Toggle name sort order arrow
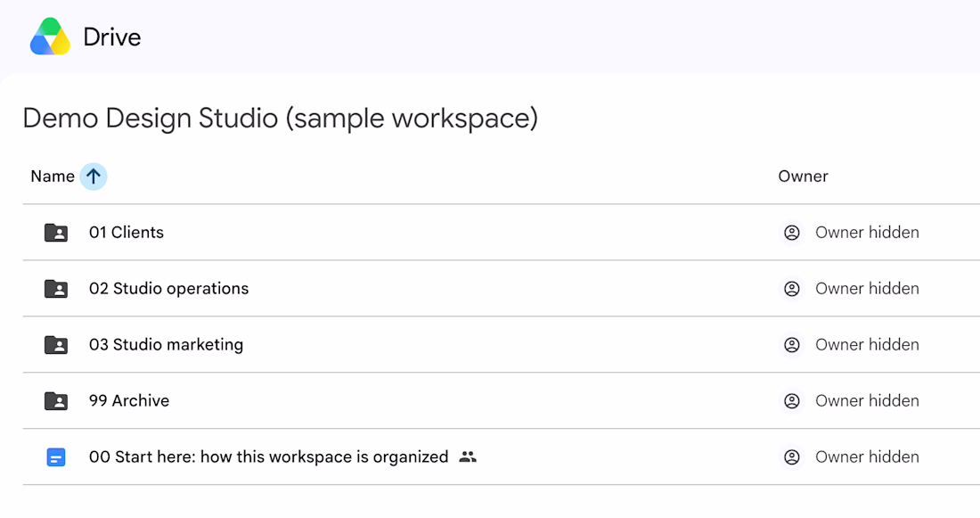The width and height of the screenshot is (980, 518). tap(94, 177)
